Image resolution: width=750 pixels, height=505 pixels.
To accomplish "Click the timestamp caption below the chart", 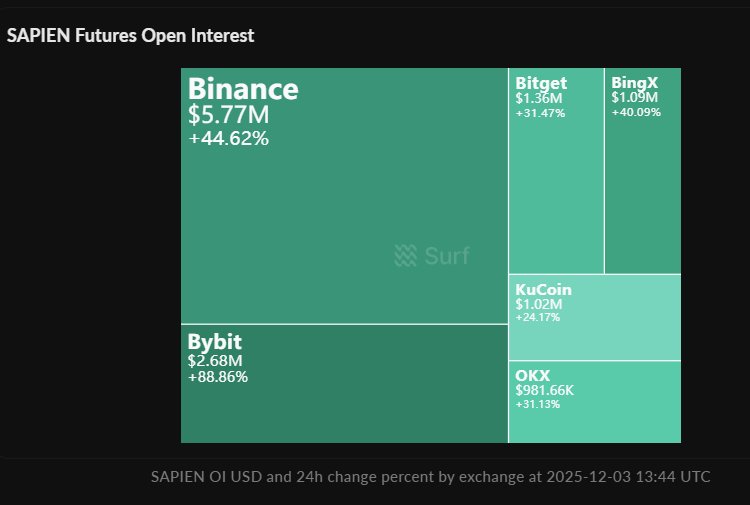I will (x=430, y=476).
